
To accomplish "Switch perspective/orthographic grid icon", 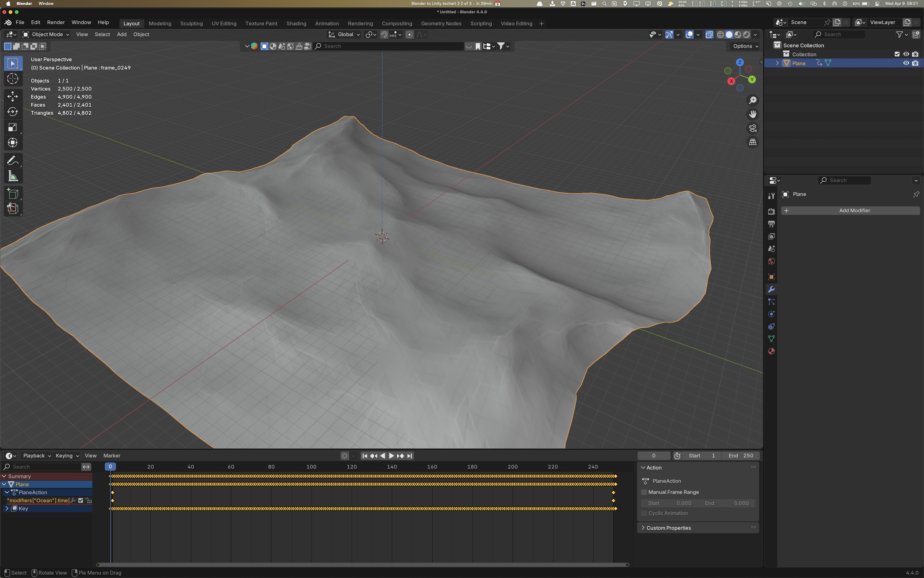I will 753,142.
